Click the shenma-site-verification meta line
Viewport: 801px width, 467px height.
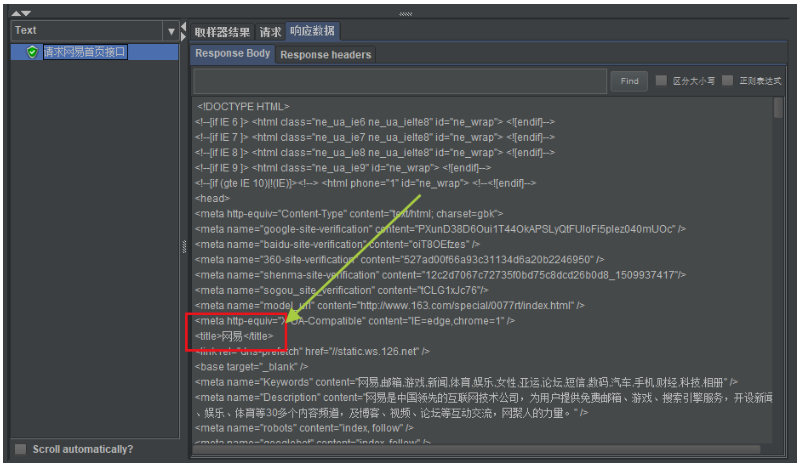click(x=440, y=275)
